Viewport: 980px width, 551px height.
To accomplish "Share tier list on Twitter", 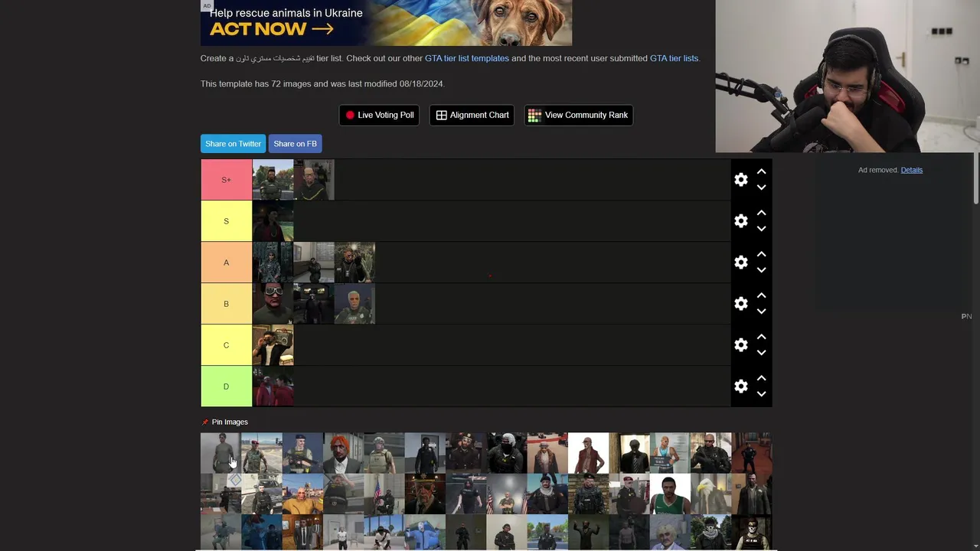I will point(233,144).
